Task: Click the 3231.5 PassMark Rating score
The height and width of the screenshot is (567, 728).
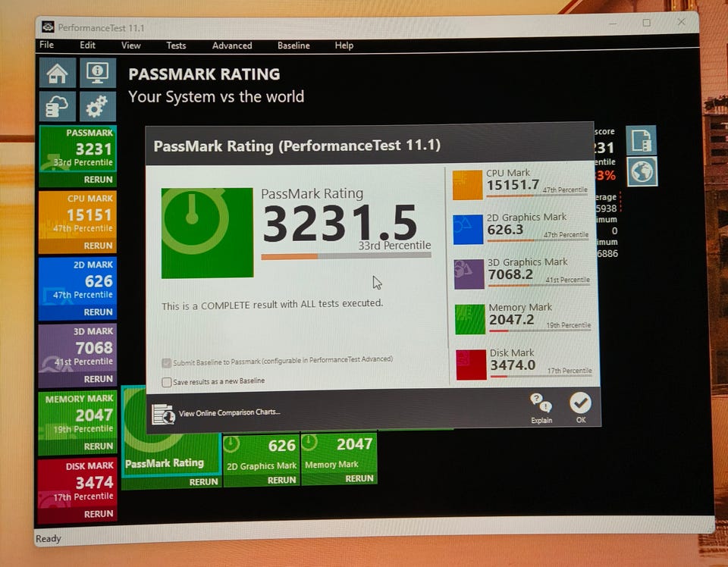Action: pos(340,223)
